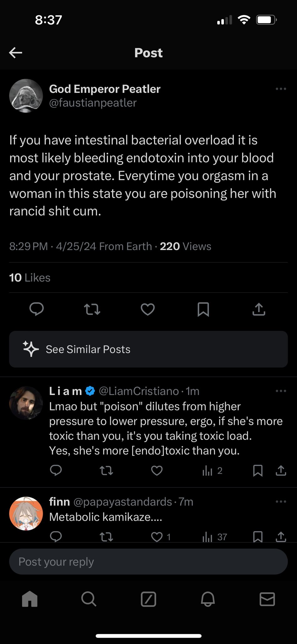The image size is (297, 644).
Task: Open the @faustianpeatler profile handle
Action: click(x=93, y=103)
